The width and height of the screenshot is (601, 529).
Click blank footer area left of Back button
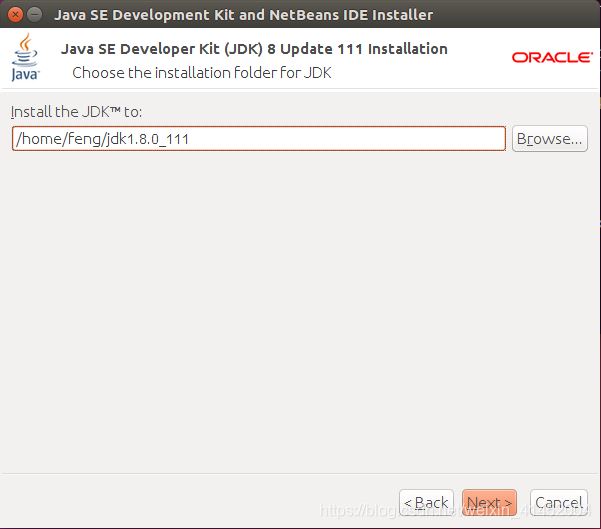200,502
